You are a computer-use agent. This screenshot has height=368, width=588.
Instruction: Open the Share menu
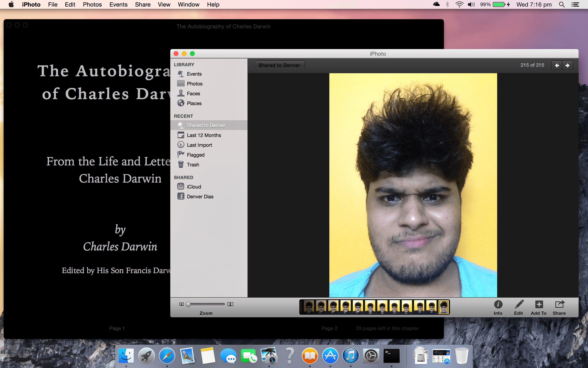pos(143,4)
